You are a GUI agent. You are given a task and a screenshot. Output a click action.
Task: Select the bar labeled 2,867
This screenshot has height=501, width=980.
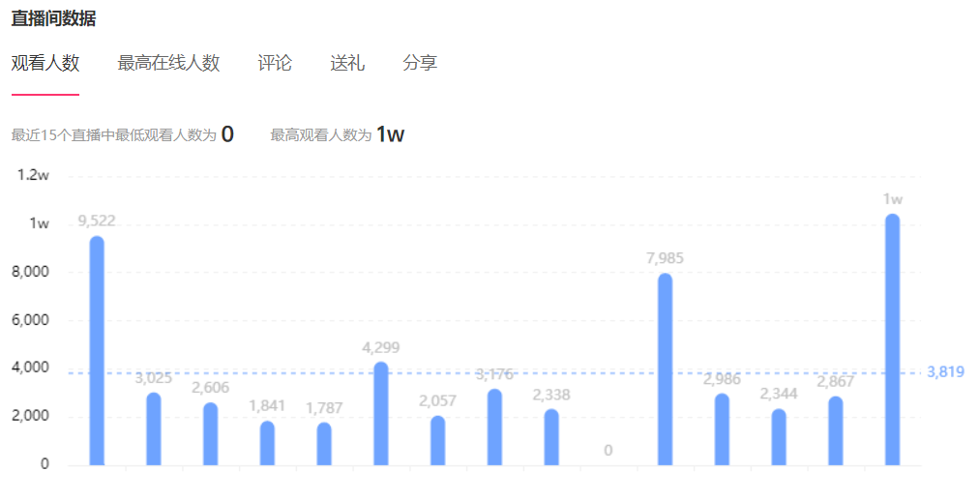(836, 431)
